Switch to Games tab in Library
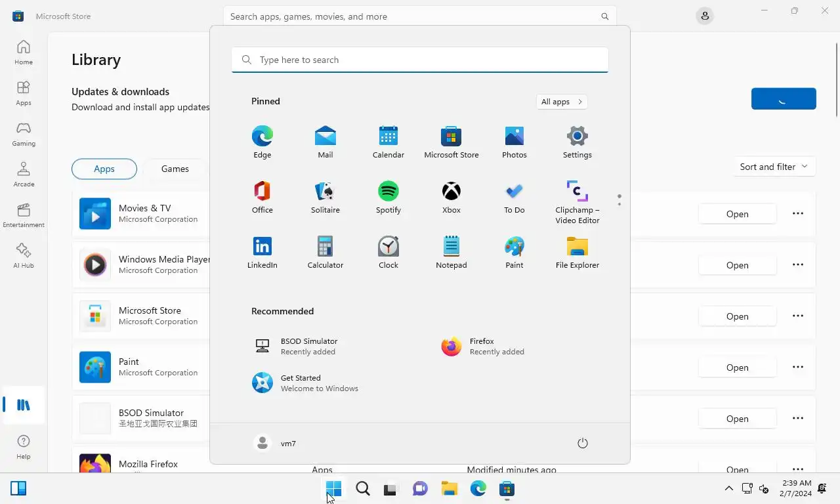The width and height of the screenshot is (840, 504). tap(175, 169)
